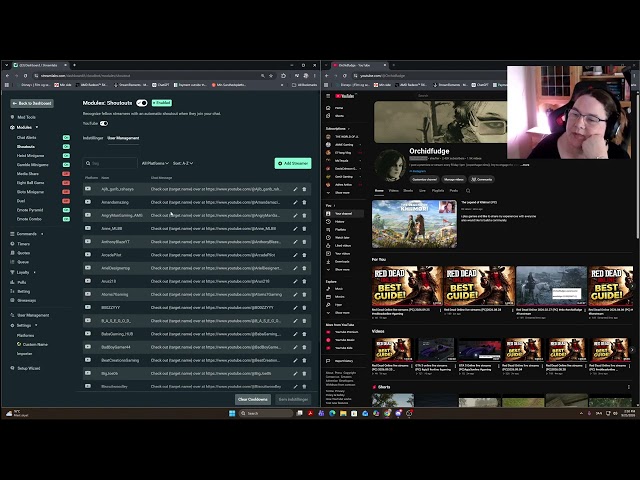This screenshot has height=480, width=640.
Task: Click the Chrome icon in the Windows taskbar
Action: pyautogui.click(x=387, y=413)
